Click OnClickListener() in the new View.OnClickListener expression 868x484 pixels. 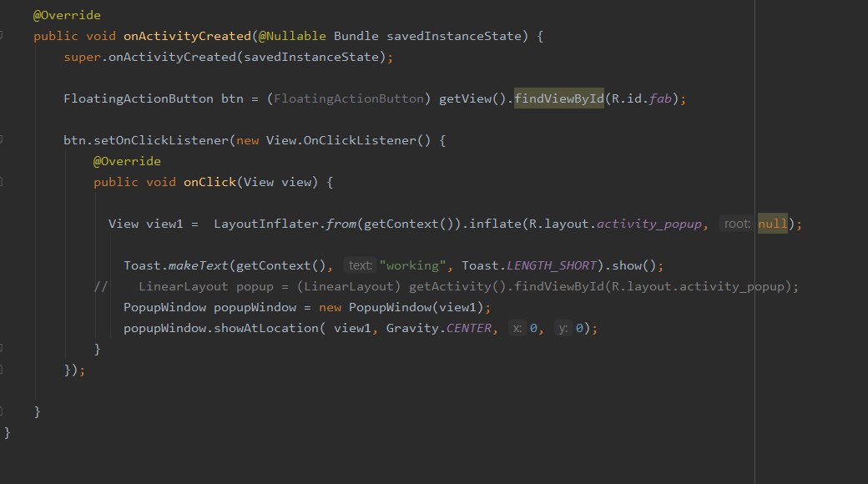point(367,141)
